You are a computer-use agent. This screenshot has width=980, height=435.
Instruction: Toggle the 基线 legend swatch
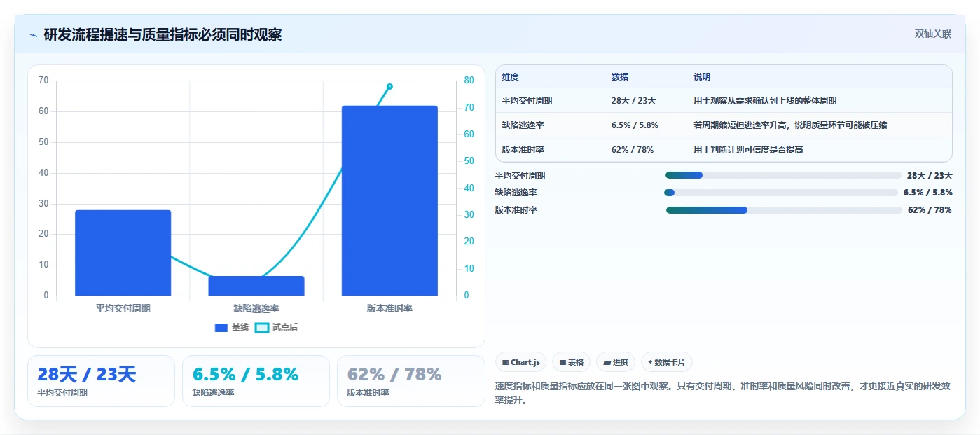click(x=221, y=327)
